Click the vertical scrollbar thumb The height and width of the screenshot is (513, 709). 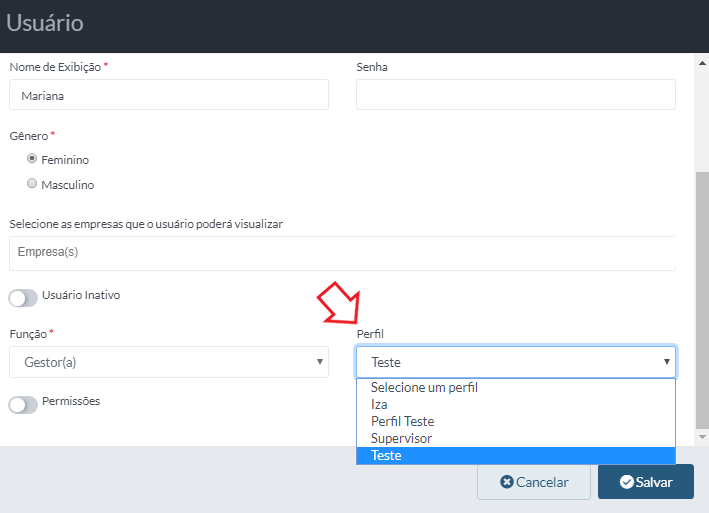tap(702, 300)
